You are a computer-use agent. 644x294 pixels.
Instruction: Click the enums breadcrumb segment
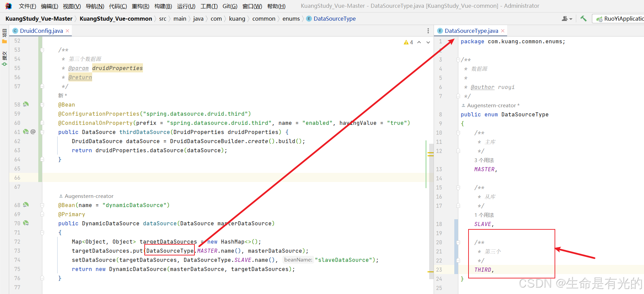click(291, 19)
